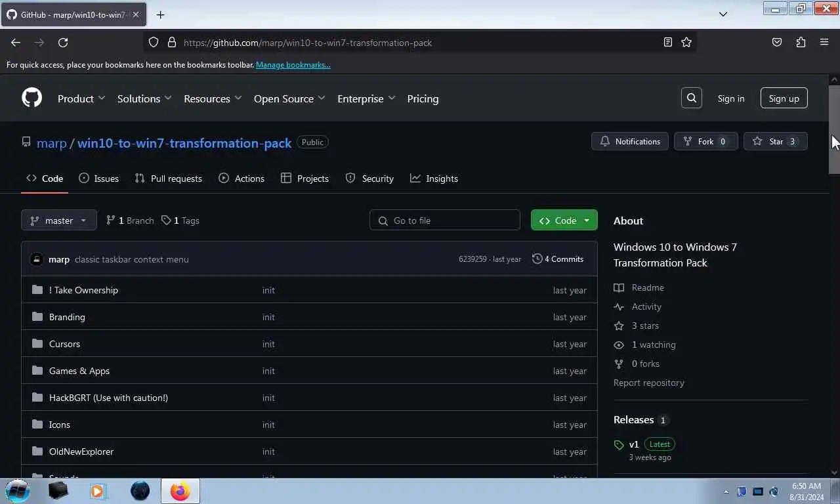Expand the Product menu

pyautogui.click(x=81, y=98)
